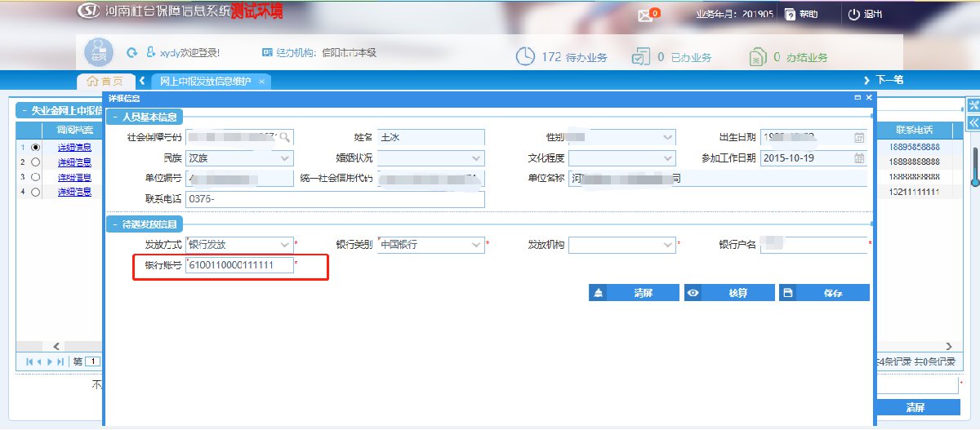Go to previous page in grid pager
Screen dimensions: 980x430
(40, 361)
